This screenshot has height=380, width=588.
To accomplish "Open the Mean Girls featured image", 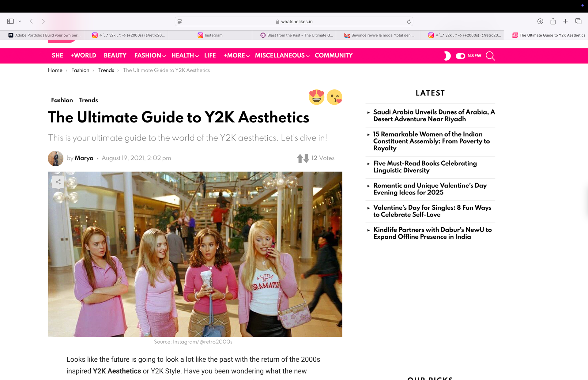I will [195, 254].
